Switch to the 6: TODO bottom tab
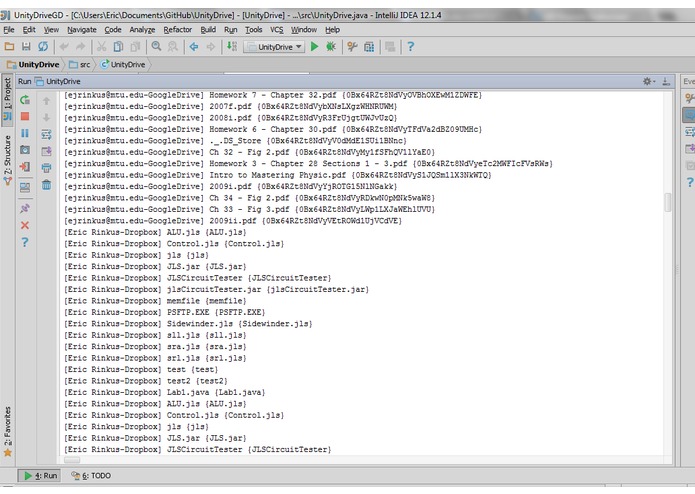This screenshot has height=494, width=695. click(x=91, y=475)
